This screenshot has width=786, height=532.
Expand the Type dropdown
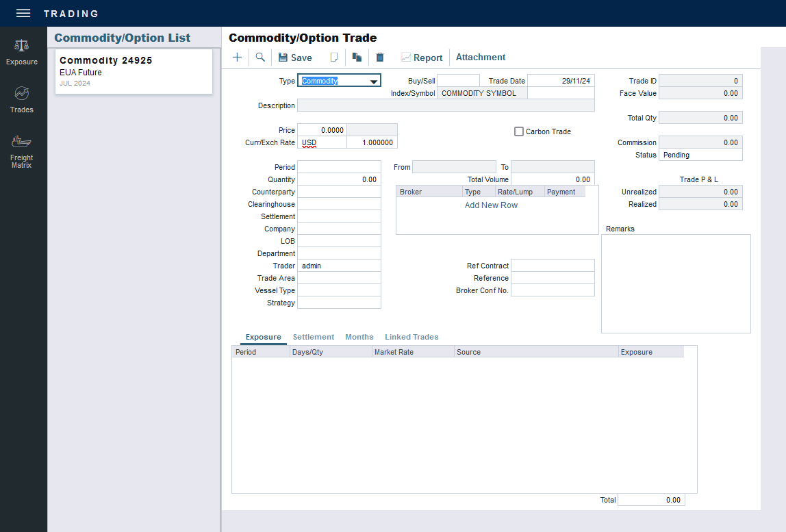(373, 81)
